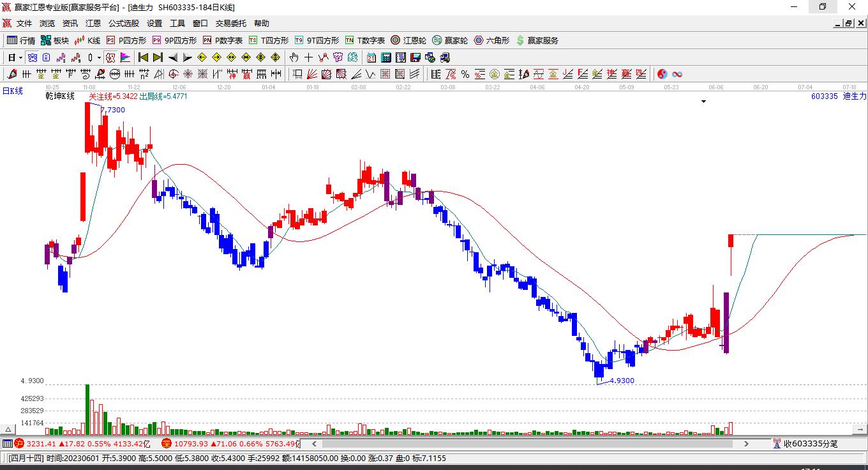Image resolution: width=868 pixels, height=470 pixels.
Task: Open the 工具 menu
Action: 177,24
